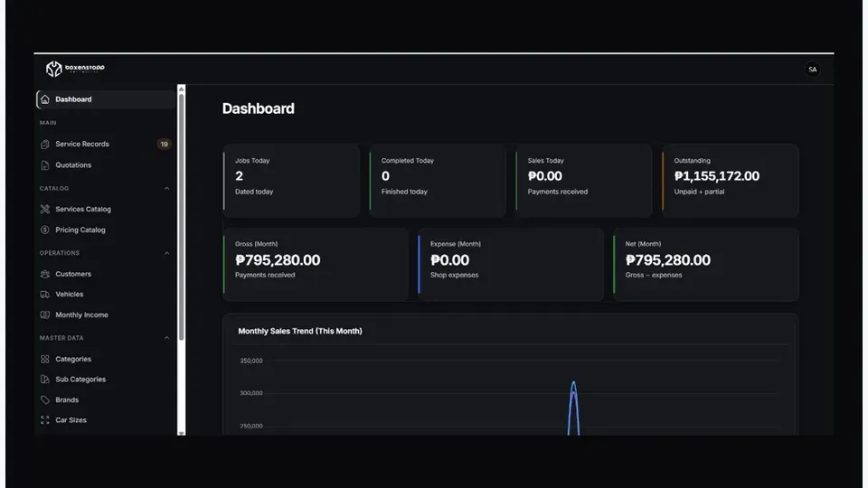Click the Unpaid + partial caption
The width and height of the screenshot is (868, 488).
699,192
